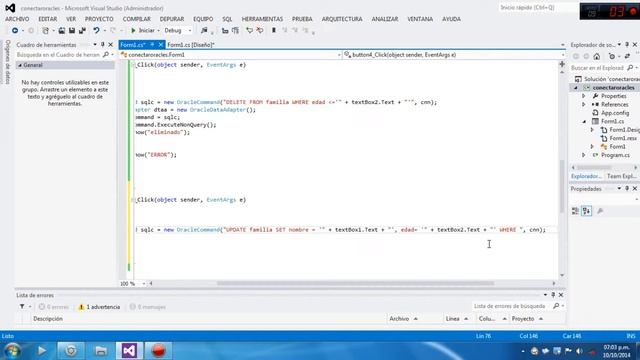Save the current file with Save icon
640x360 pixels.
pyautogui.click(x=72, y=31)
